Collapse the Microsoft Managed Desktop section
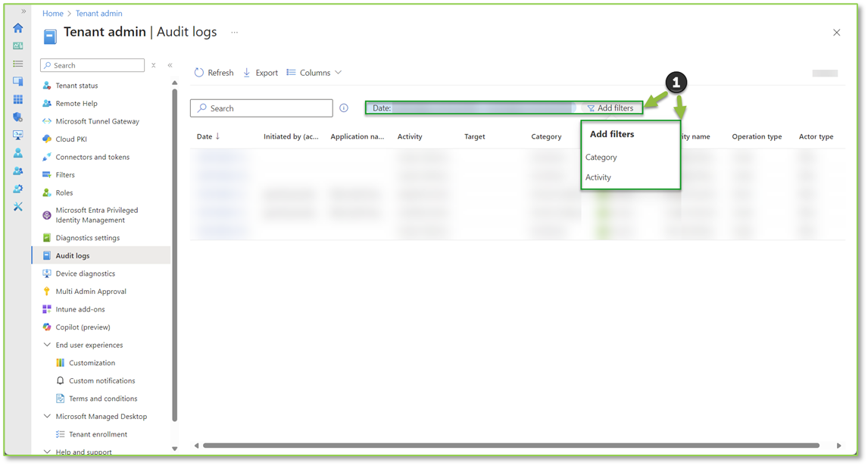 47,416
